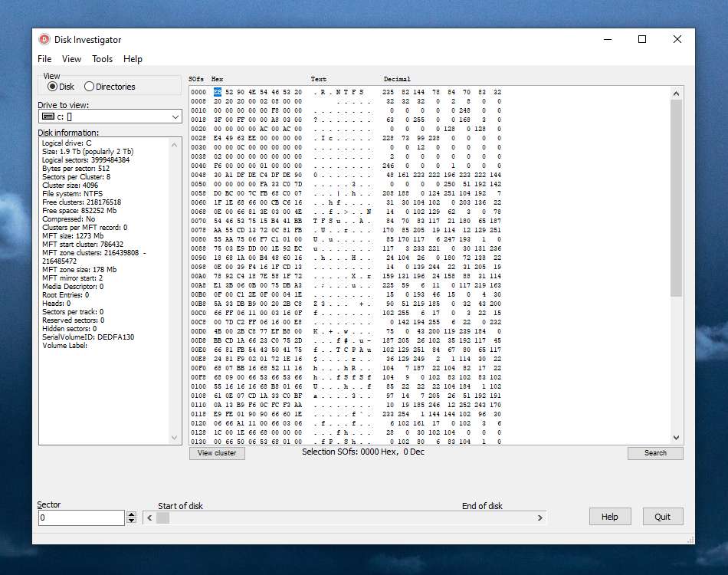Click the 'MFT zone size: 178 Mb' line

click(x=80, y=269)
